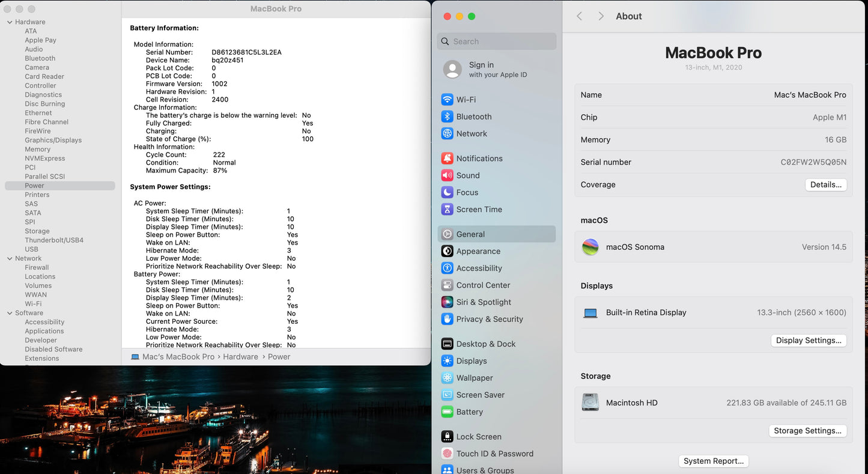Click the Screen Time hourglass icon
Image resolution: width=868 pixels, height=474 pixels.
(x=447, y=210)
